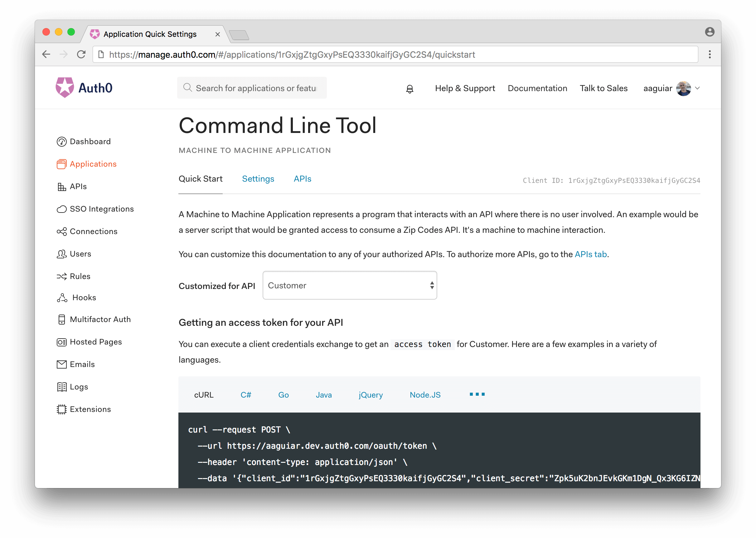The image size is (756, 538).
Task: Click the Rules shuffle icon
Action: pyautogui.click(x=61, y=276)
